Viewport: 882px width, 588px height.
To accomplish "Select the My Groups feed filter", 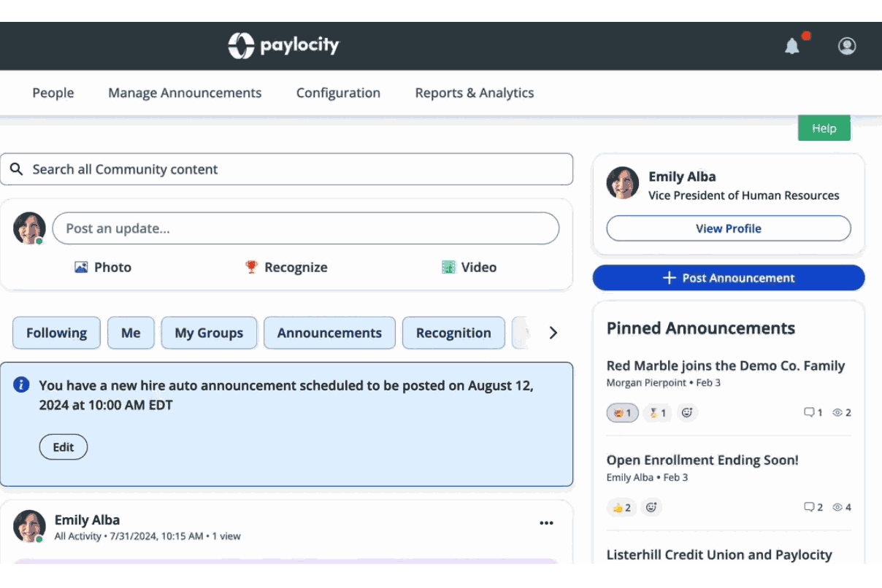I will point(209,333).
